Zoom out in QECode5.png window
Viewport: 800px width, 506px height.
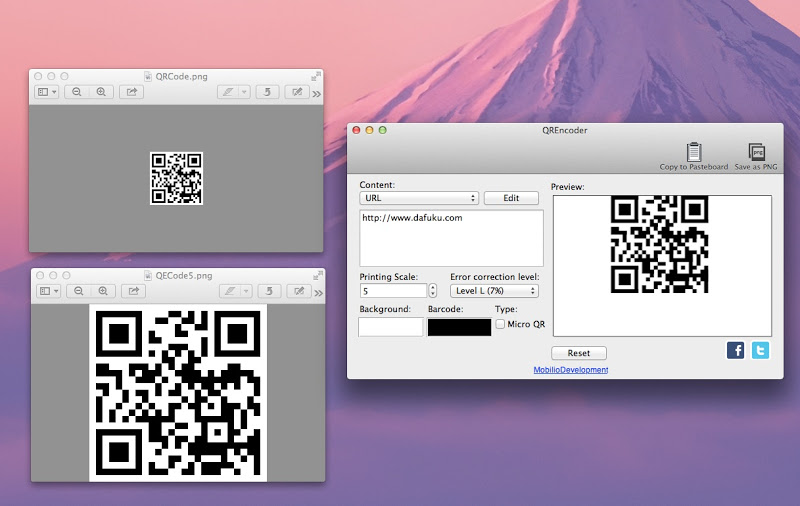[79, 291]
